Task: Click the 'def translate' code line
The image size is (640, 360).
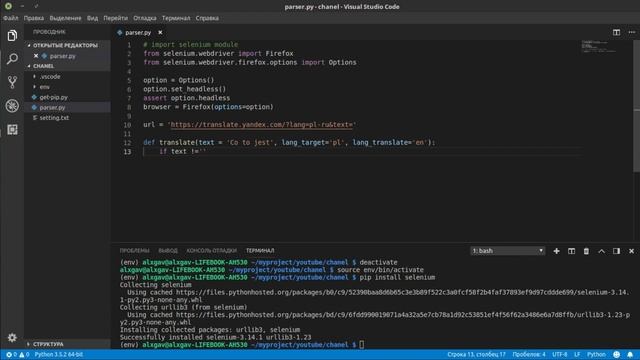Action: click(x=289, y=142)
